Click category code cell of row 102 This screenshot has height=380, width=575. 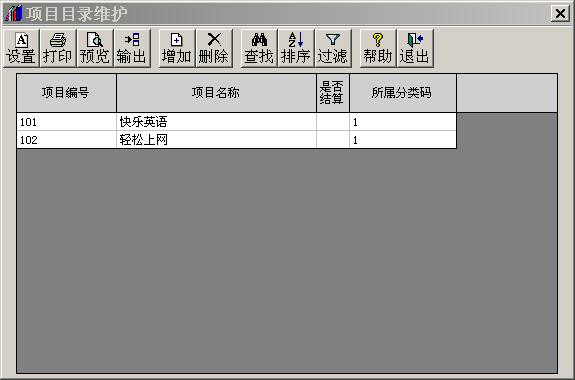[x=403, y=139]
